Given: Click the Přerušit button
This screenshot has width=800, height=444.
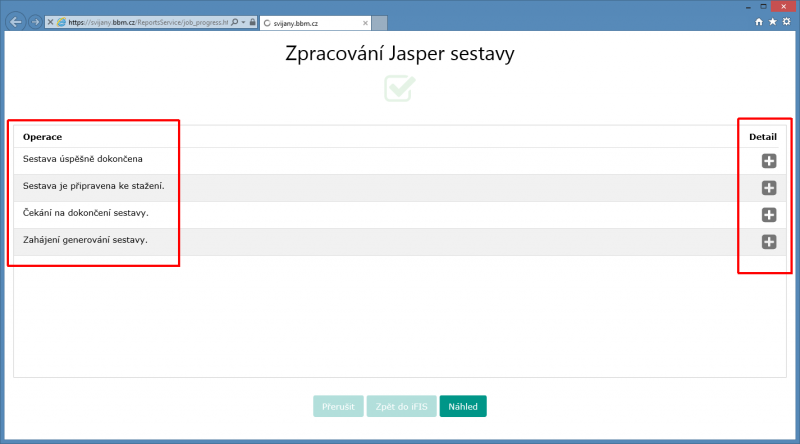Looking at the screenshot, I should click(338, 406).
